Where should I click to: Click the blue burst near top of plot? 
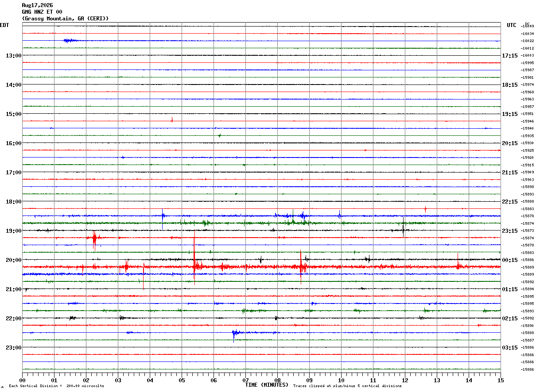click(70, 41)
